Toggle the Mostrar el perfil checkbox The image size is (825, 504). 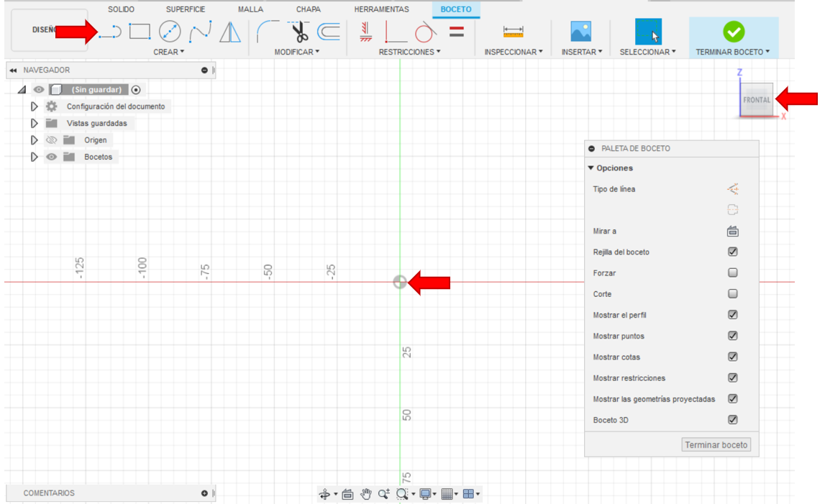[x=732, y=315]
